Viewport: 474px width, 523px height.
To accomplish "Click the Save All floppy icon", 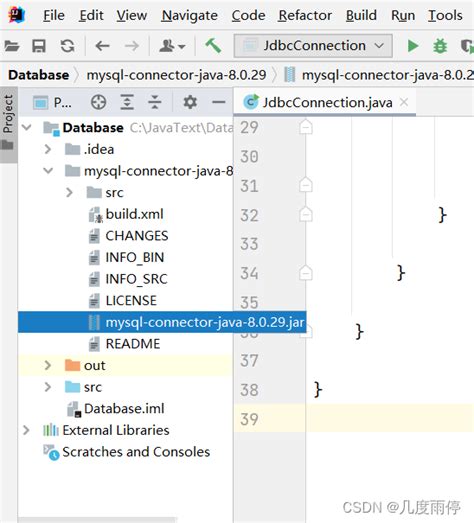I will click(x=39, y=46).
